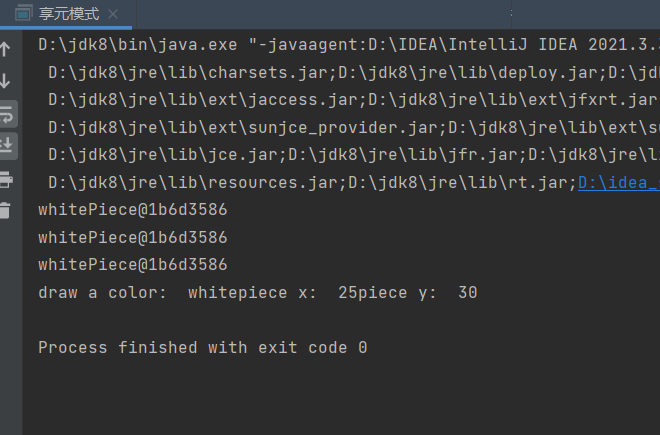This screenshot has height=435, width=660.
Task: Close the 享元模式 run tab
Action: (113, 15)
